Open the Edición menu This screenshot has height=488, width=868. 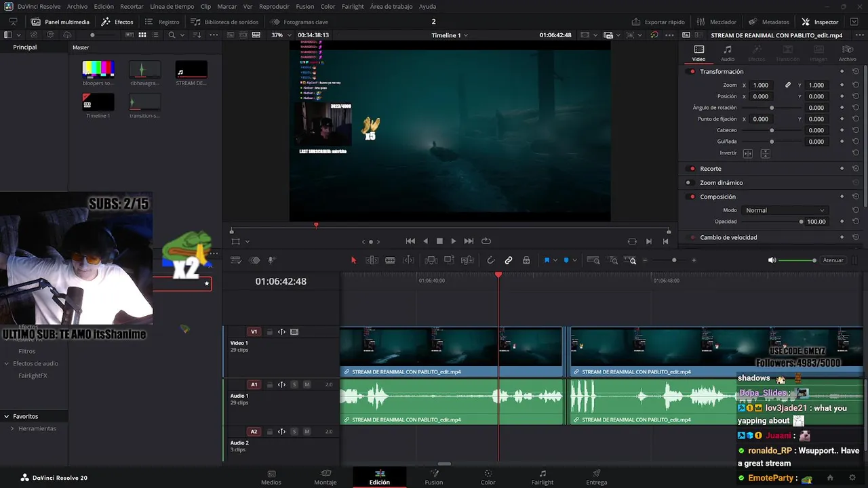point(104,6)
